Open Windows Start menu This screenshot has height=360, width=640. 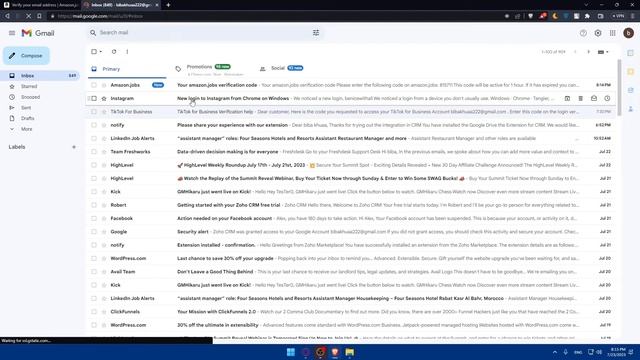pos(291,352)
